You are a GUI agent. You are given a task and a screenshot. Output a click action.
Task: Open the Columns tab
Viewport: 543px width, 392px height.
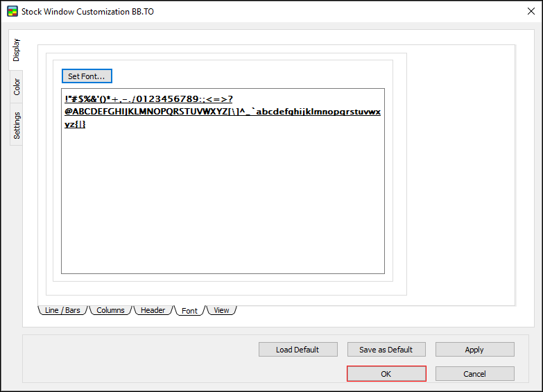coord(110,310)
